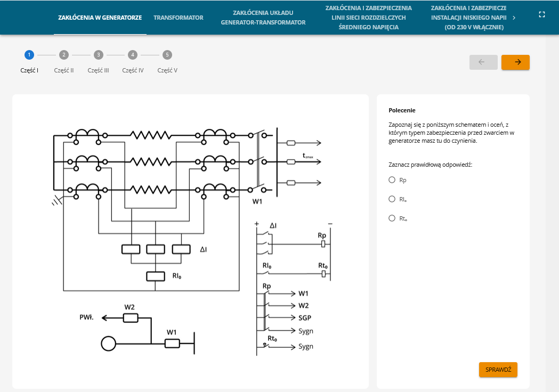Click the orange next arrow button
Screen dimensions: 559x392
click(515, 62)
